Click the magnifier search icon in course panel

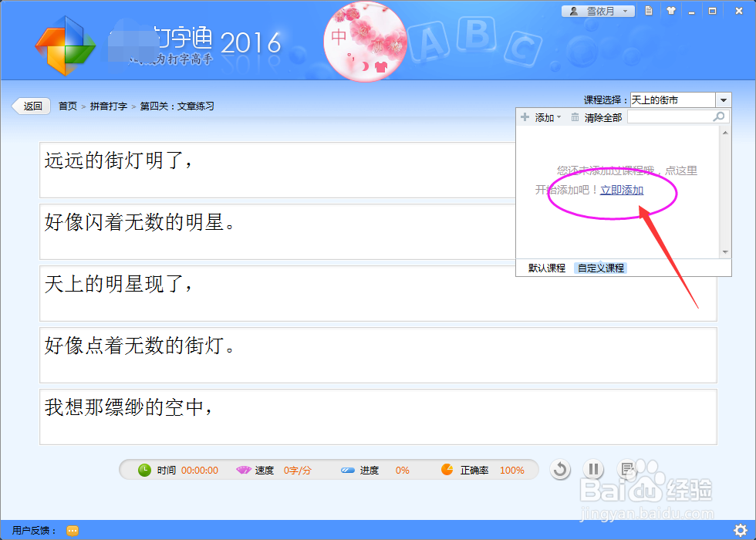718,116
